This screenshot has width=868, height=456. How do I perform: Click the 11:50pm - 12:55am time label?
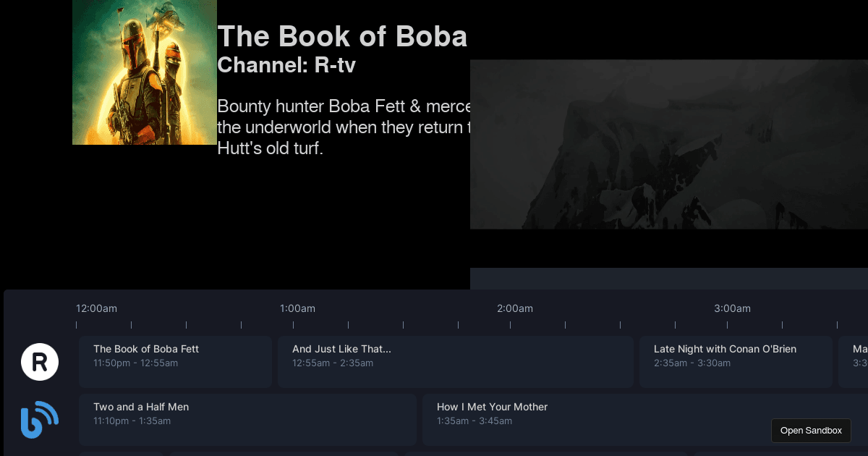coord(135,363)
